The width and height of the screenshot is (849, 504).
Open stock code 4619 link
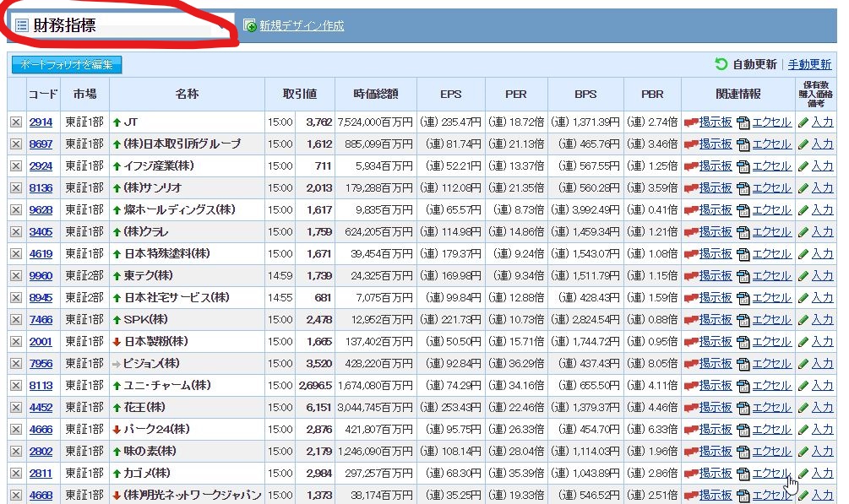click(x=41, y=254)
